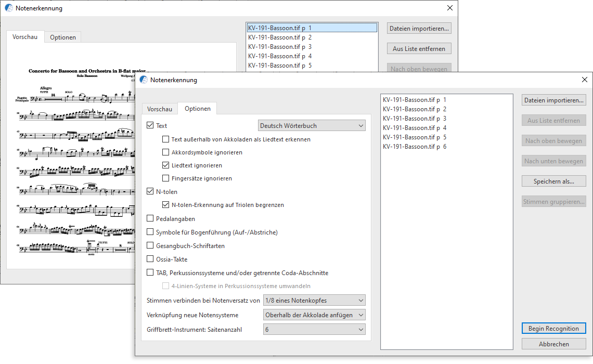Tick the Gesangbuch-Schriftarten checkbox
The height and width of the screenshot is (364, 593).
coord(150,246)
